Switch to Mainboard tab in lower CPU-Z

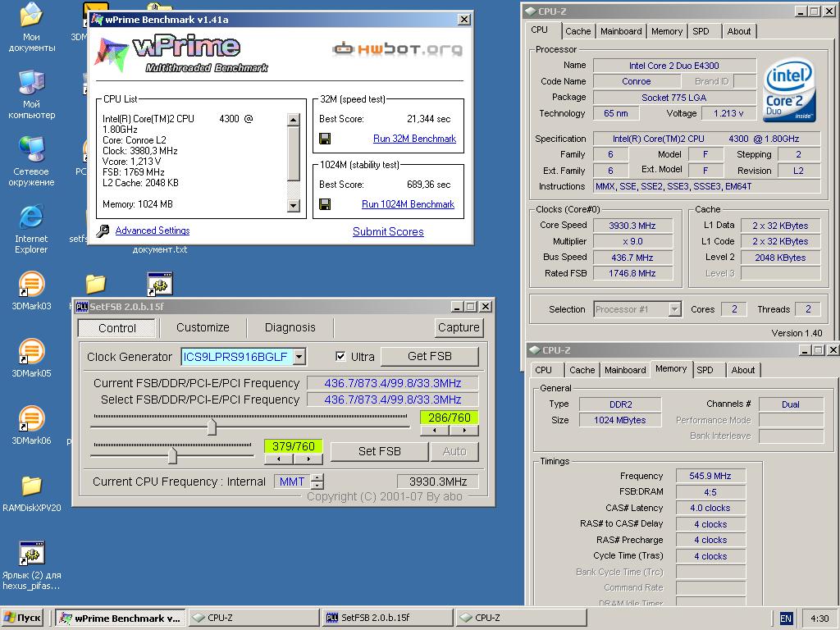click(625, 370)
